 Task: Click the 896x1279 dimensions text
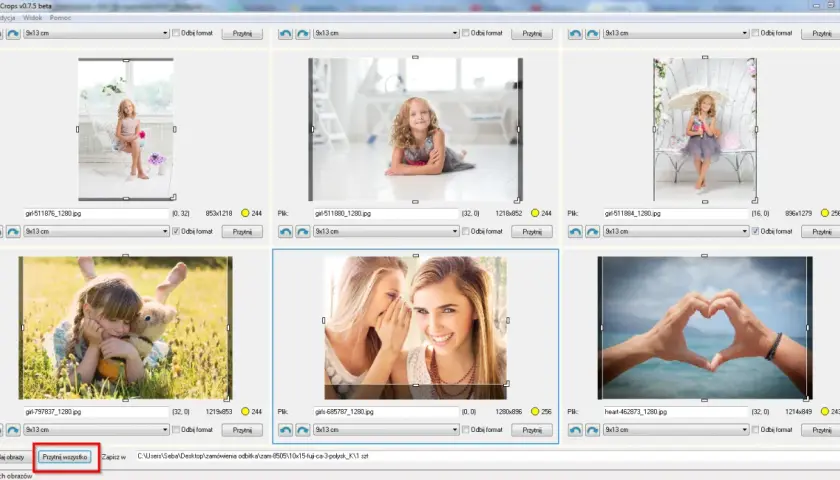click(799, 213)
